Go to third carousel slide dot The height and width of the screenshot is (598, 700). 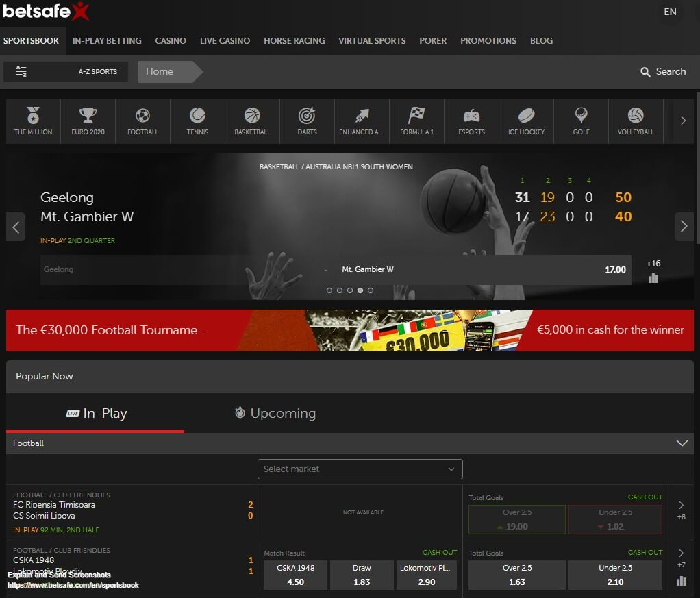coord(350,290)
